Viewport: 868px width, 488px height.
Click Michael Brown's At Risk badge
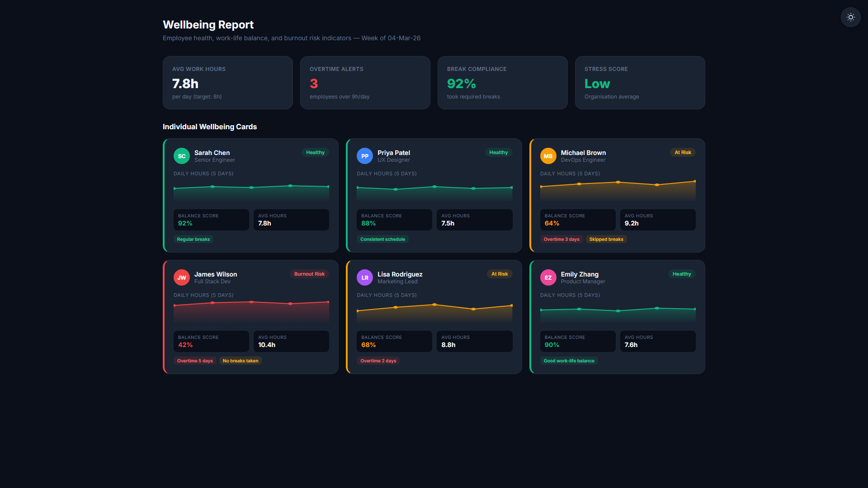click(683, 152)
